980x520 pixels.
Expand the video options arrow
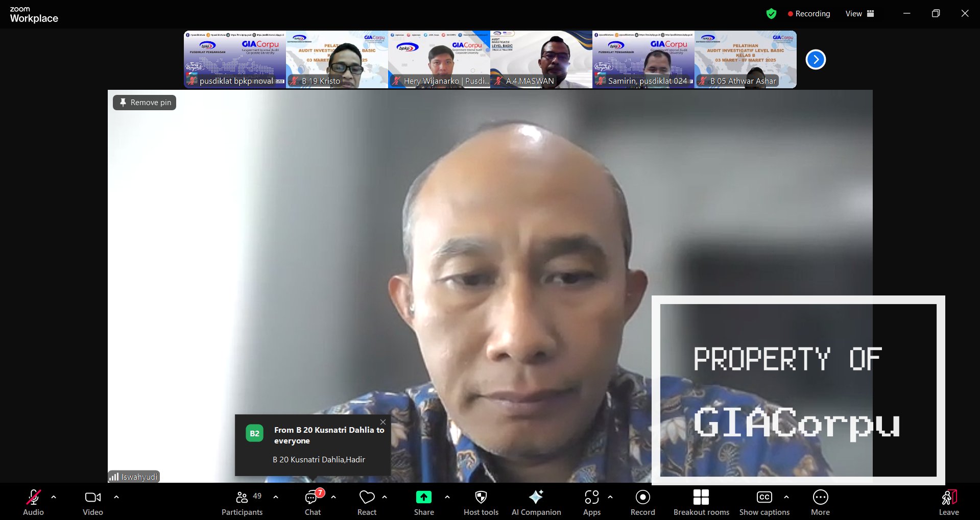[x=116, y=497]
